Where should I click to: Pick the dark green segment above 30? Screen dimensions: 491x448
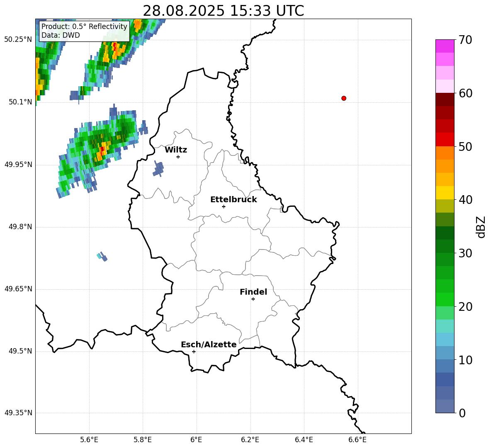[x=445, y=246]
